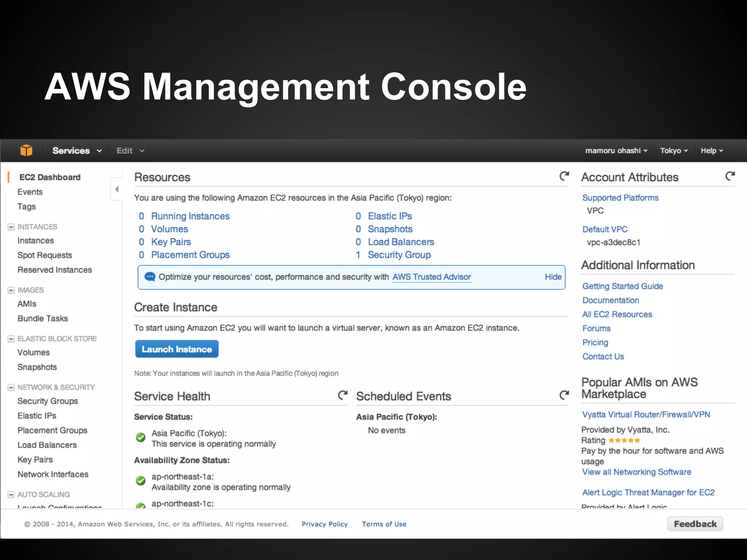This screenshot has height=560, width=747.
Task: Open the Pricing link
Action: point(595,343)
